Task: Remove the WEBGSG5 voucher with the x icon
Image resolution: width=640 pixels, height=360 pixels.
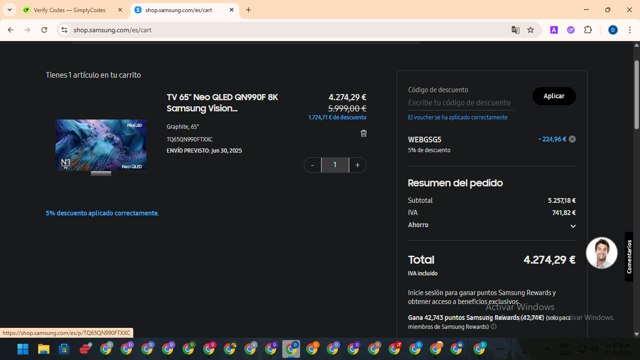Action: click(572, 139)
